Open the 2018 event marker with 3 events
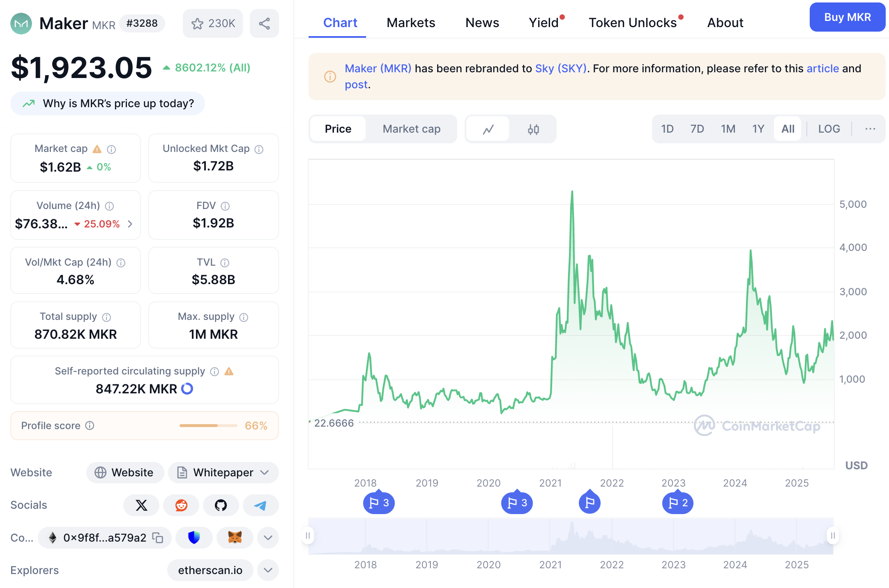 click(x=379, y=502)
